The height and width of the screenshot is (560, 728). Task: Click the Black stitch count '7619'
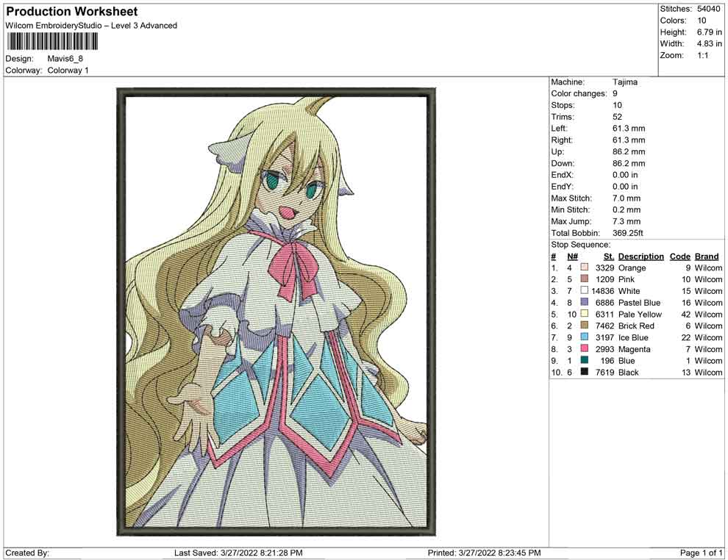[x=604, y=372]
